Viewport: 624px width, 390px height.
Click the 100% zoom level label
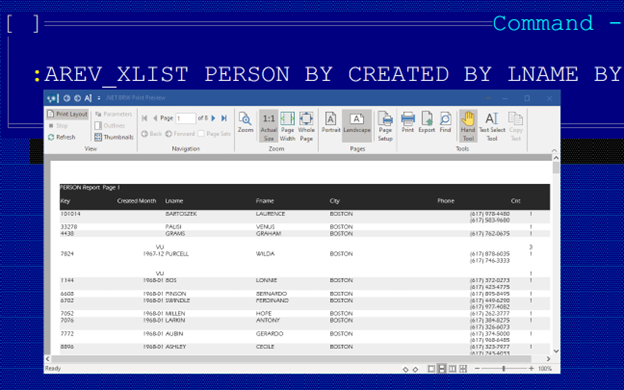click(545, 369)
